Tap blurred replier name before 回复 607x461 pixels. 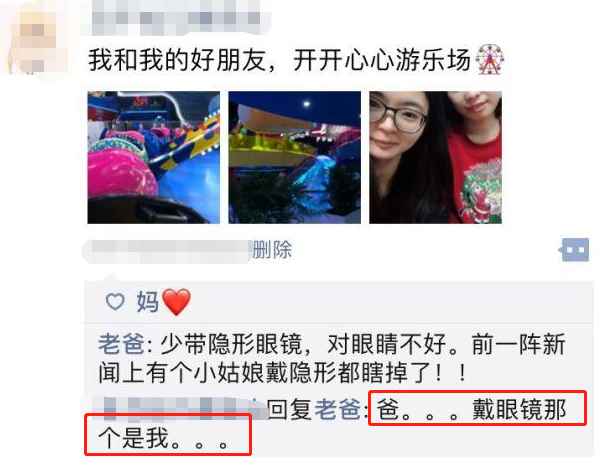click(x=177, y=409)
